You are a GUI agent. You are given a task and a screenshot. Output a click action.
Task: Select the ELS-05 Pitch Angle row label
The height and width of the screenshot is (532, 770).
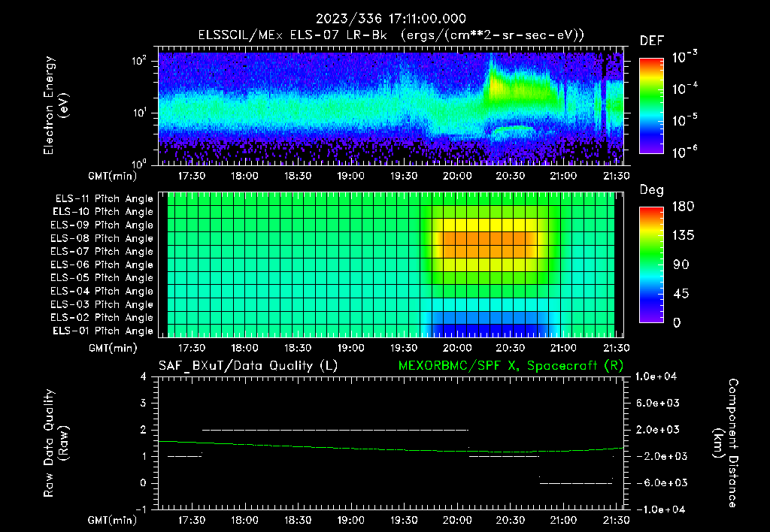[x=102, y=278]
